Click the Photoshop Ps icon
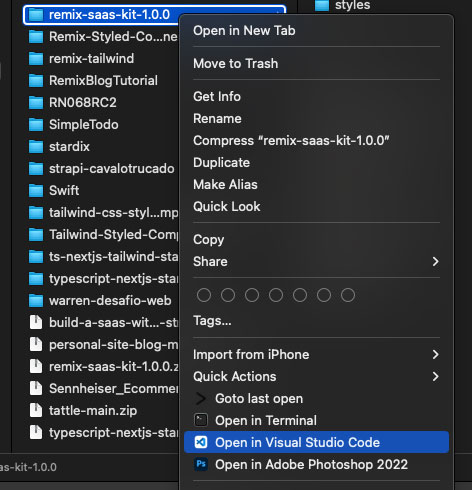This screenshot has height=490, width=472. click(201, 464)
